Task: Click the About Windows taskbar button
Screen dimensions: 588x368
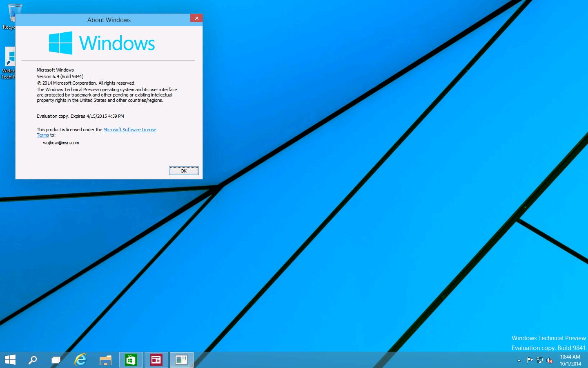Action: [x=181, y=360]
